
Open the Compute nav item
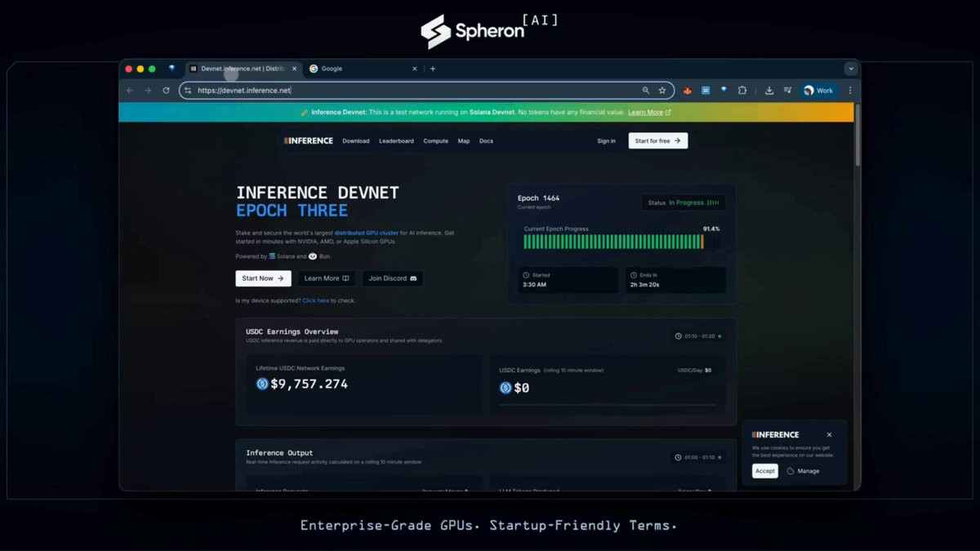click(436, 141)
